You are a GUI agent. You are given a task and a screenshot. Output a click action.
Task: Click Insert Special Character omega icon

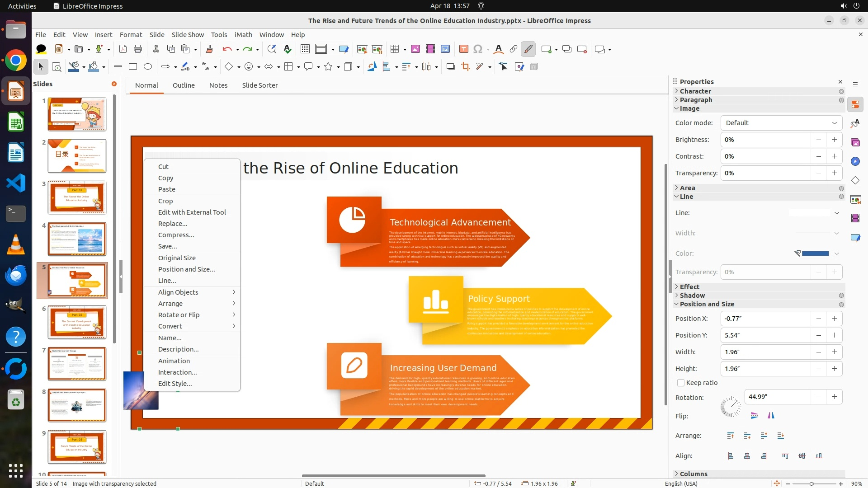tap(478, 49)
